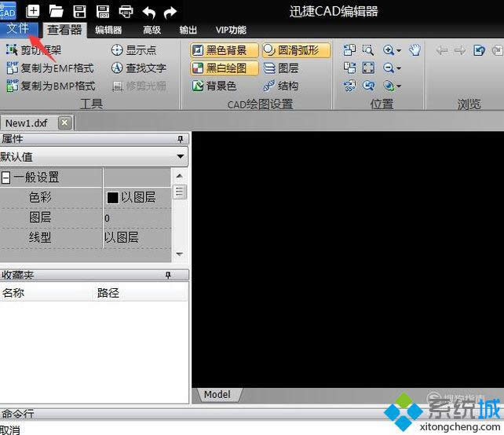Screen dimensions: 504x435
Task: Toggle the 黑白绘图 option
Action: pyautogui.click(x=224, y=68)
